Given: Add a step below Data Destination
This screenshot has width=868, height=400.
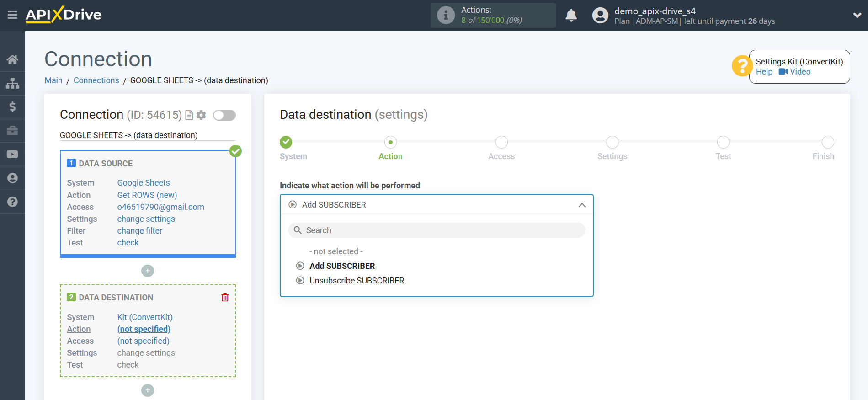Looking at the screenshot, I should tap(148, 390).
